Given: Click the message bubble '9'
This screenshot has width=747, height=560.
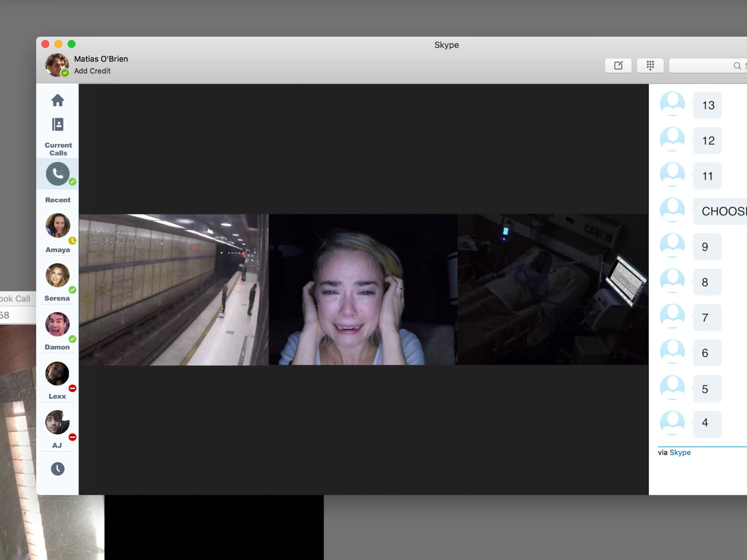Looking at the screenshot, I should (708, 246).
